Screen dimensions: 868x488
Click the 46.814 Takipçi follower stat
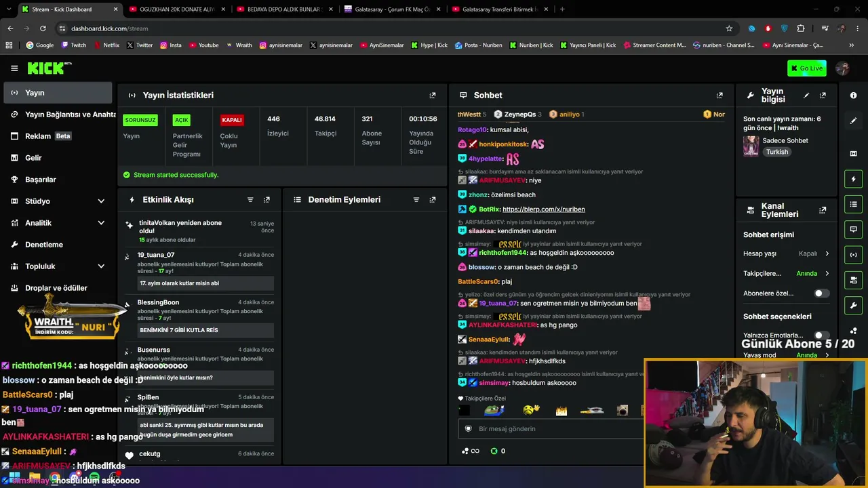[x=330, y=136]
